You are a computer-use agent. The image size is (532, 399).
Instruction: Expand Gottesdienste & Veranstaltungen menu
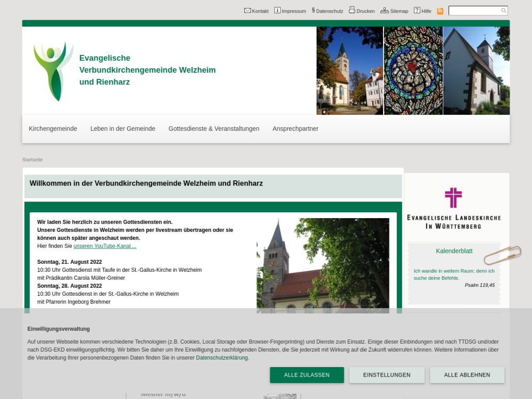pos(214,129)
